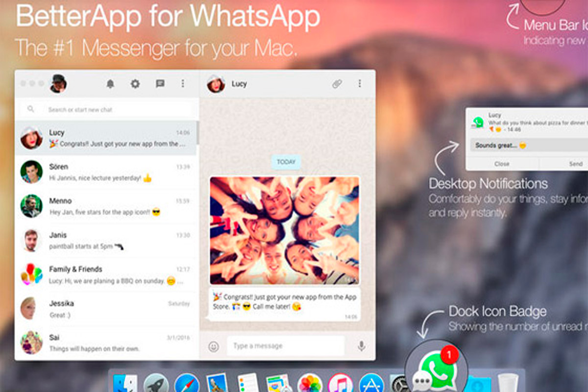Viewport: 588px width, 392px height.
Task: Click Sai's avatar in chat list
Action: tap(31, 343)
